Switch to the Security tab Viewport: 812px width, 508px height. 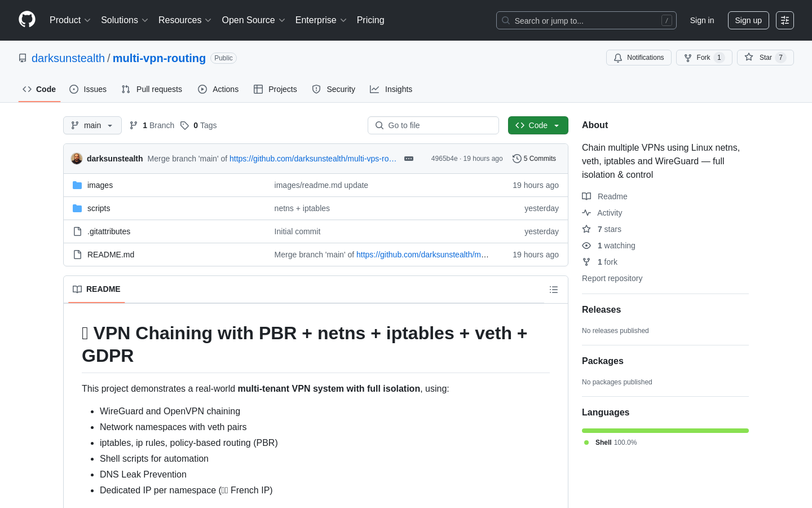point(334,89)
